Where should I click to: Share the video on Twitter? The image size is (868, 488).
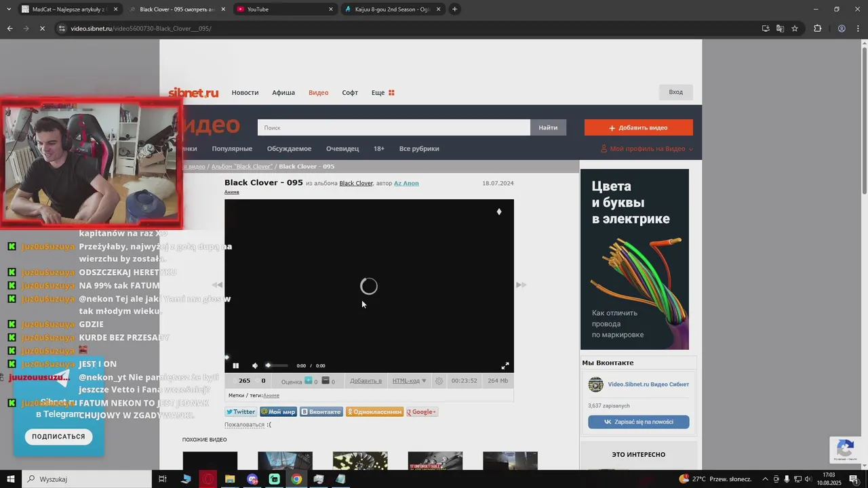click(241, 412)
